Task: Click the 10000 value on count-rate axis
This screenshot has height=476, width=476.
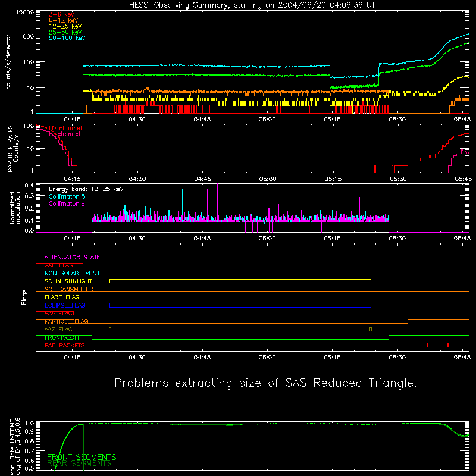Action: (25, 12)
